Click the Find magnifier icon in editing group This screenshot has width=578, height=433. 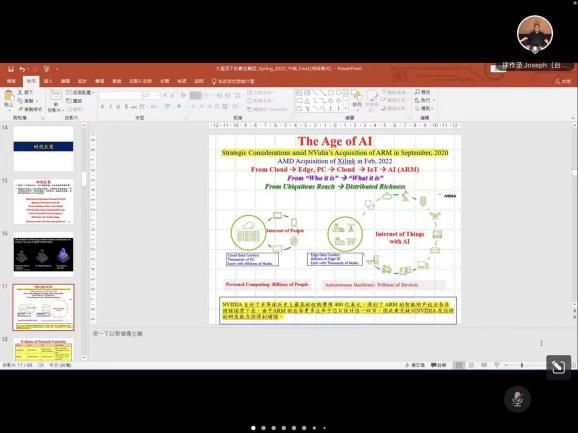tap(418, 92)
